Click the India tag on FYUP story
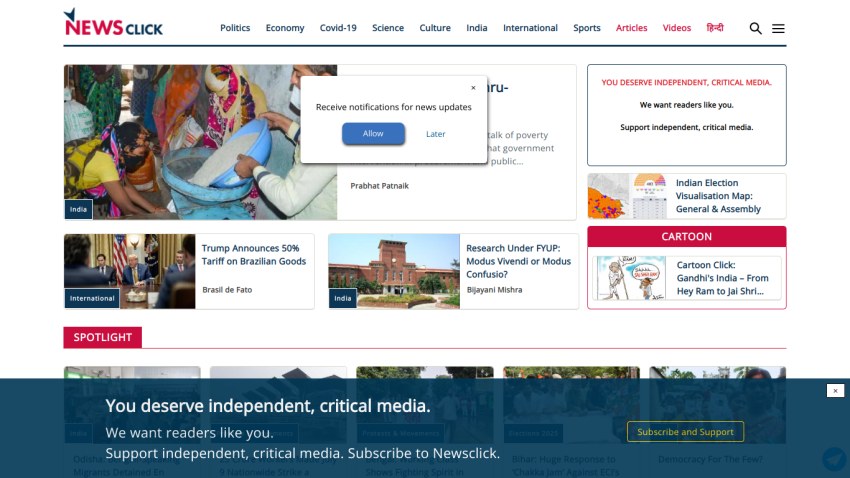850x478 pixels. tap(343, 299)
